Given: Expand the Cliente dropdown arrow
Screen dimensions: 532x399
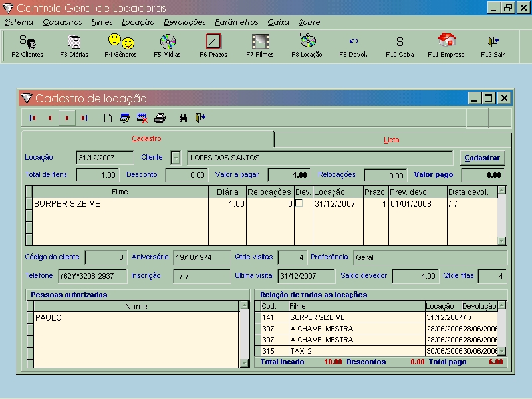Looking at the screenshot, I should click(176, 158).
